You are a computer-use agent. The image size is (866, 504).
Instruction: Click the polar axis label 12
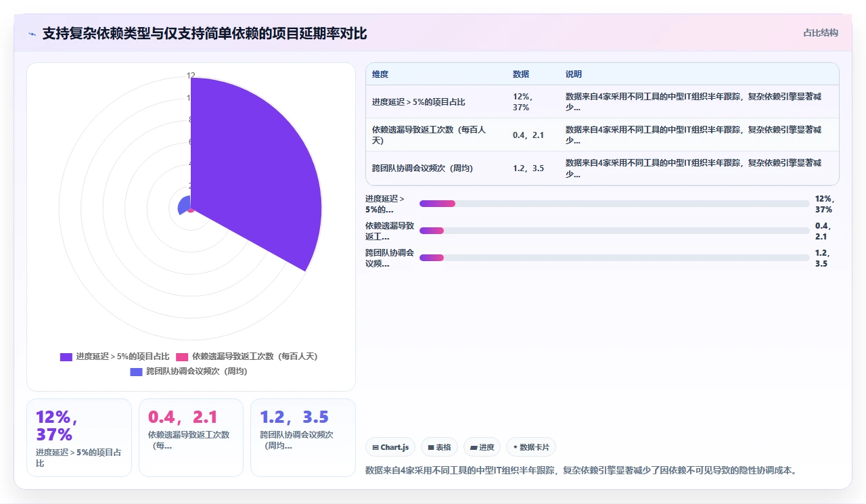coord(191,76)
